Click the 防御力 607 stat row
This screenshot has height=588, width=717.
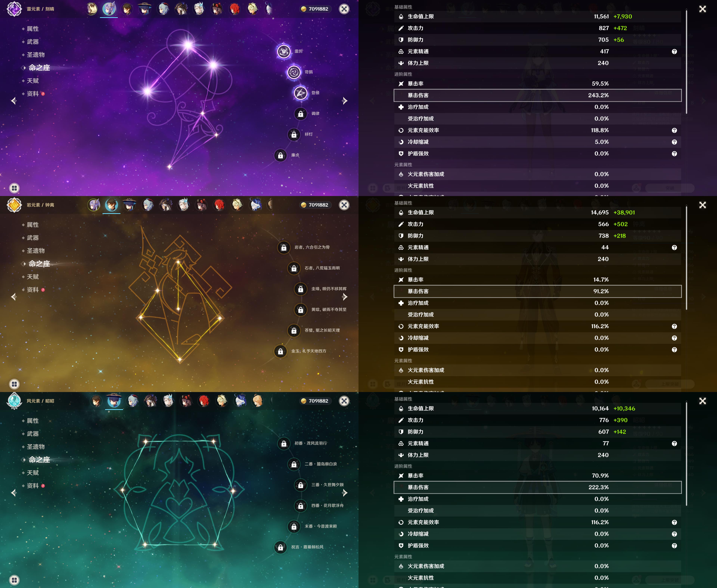pos(537,432)
